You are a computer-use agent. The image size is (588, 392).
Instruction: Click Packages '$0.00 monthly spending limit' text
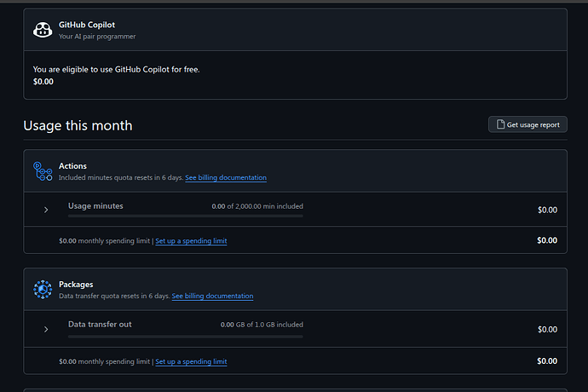click(104, 361)
